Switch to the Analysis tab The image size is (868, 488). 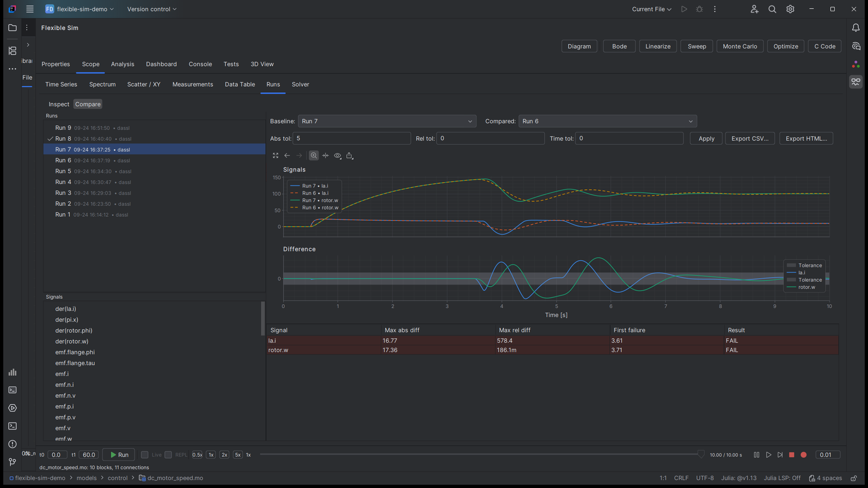123,64
